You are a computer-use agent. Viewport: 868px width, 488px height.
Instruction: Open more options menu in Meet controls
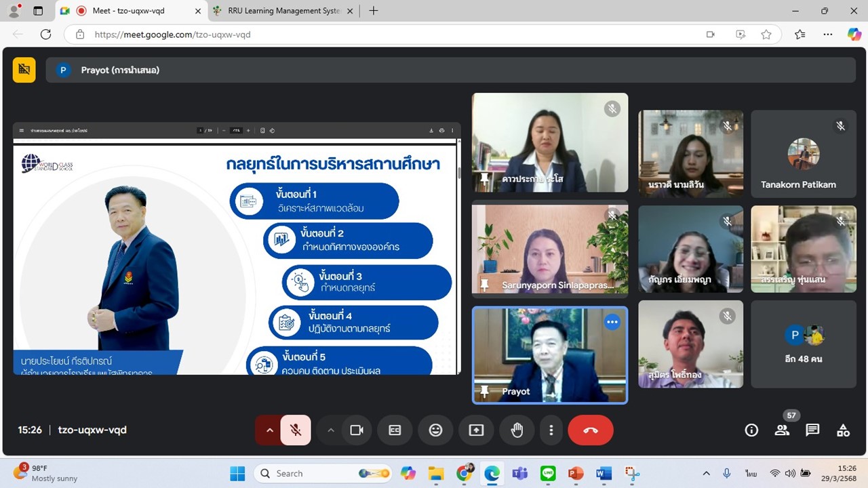click(551, 430)
